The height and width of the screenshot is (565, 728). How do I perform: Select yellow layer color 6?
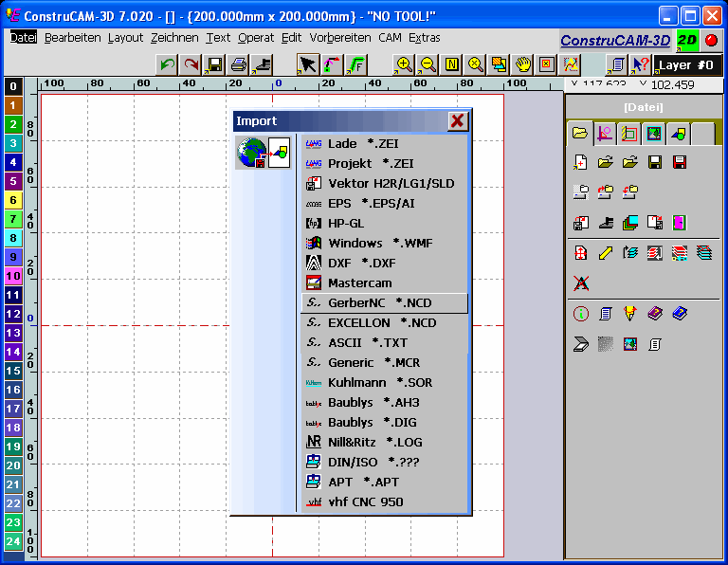point(13,200)
